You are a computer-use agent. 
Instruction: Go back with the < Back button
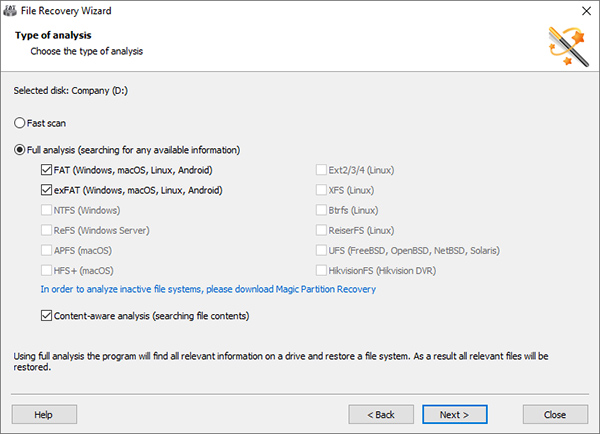tap(381, 414)
